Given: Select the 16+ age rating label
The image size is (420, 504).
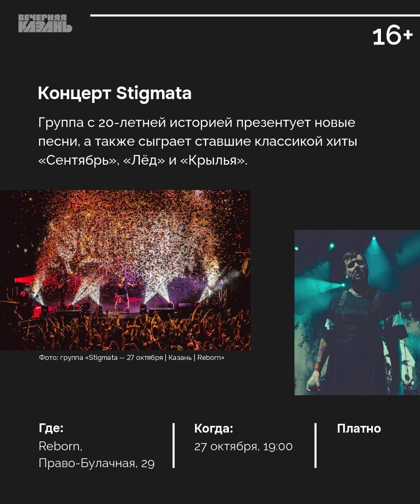Looking at the screenshot, I should point(392,37).
